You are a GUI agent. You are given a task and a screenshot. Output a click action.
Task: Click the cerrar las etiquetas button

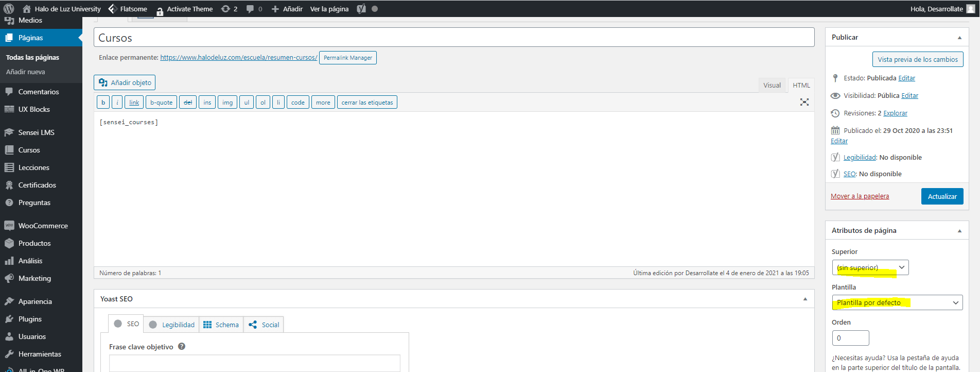point(367,103)
